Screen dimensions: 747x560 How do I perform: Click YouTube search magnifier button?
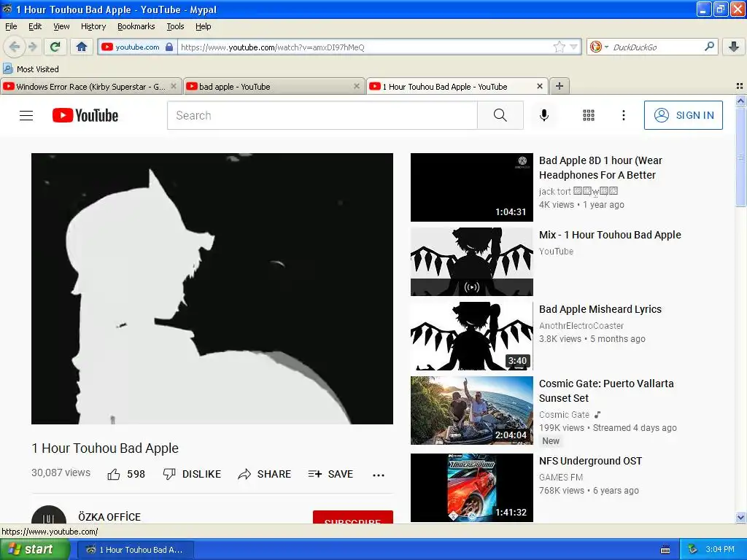coord(500,115)
